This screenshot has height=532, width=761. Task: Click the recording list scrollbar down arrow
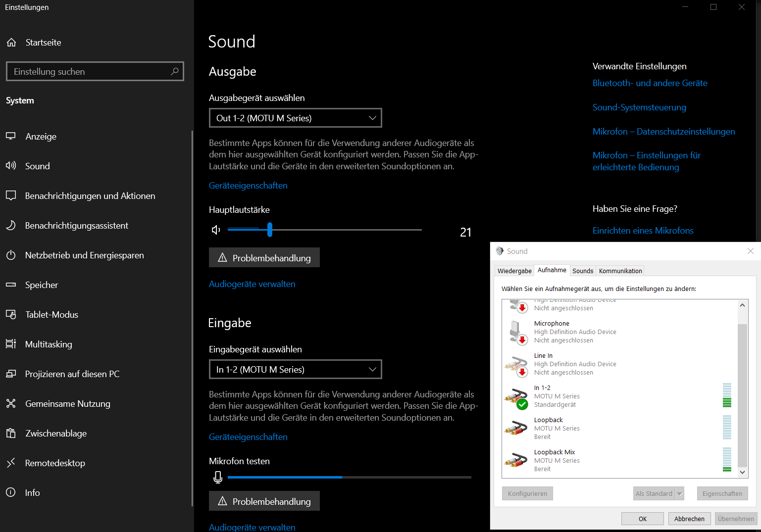(x=742, y=472)
